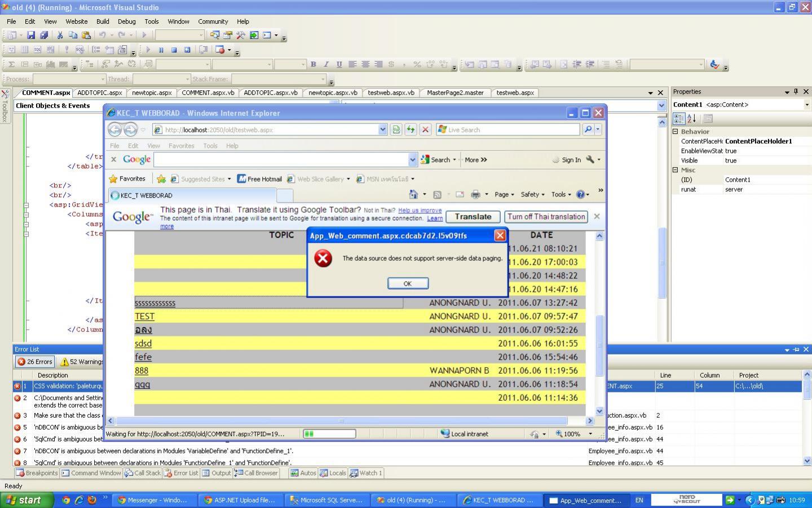Close the Google translate notification bar
The image size is (812, 508).
pos(597,216)
